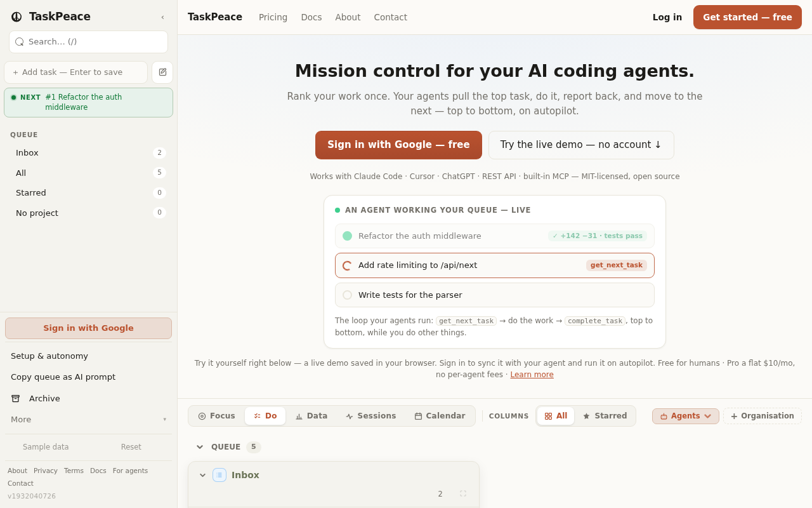The image size is (812, 508).
Task: Select All in the sidebar queue list
Action: (x=88, y=173)
